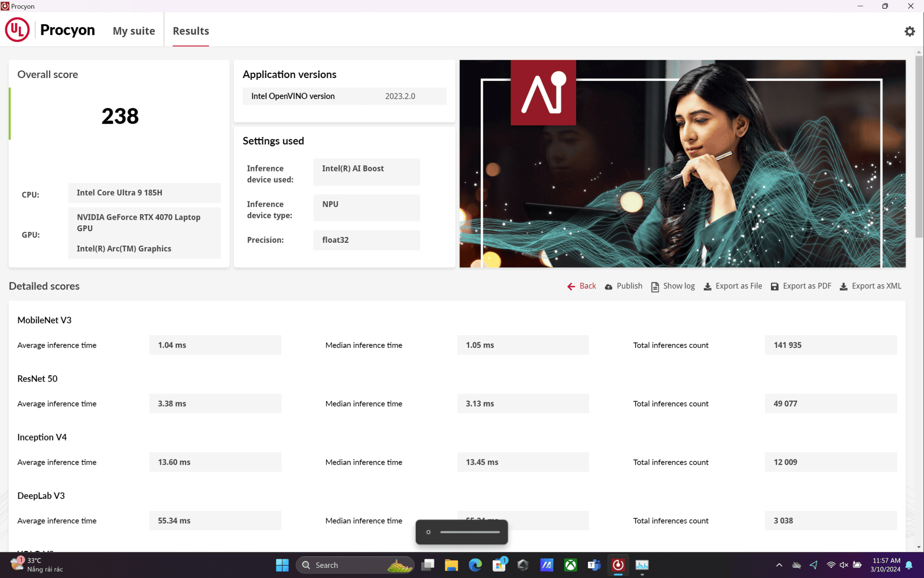Select the Results tab

(191, 31)
